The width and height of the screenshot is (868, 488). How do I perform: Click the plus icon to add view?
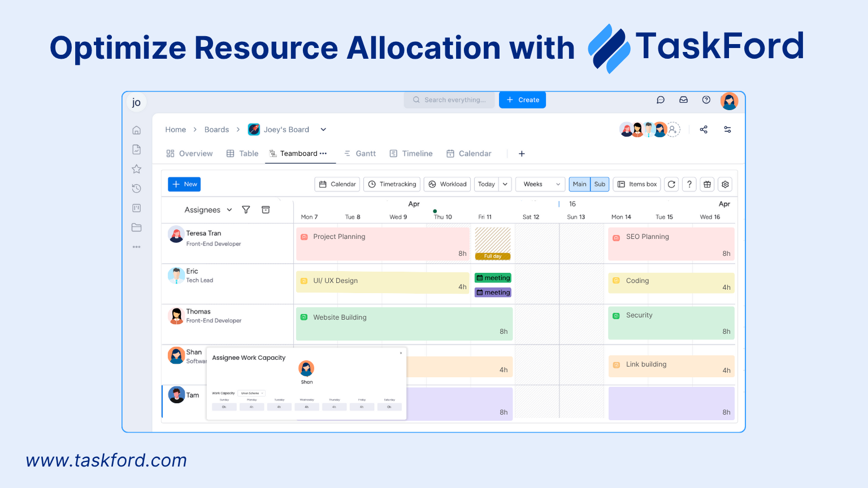click(x=522, y=154)
